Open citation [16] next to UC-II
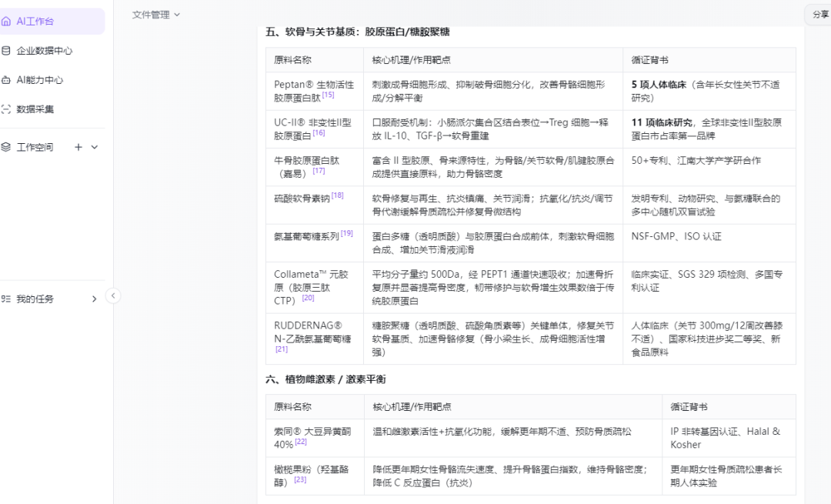The height and width of the screenshot is (504, 831). point(319,133)
